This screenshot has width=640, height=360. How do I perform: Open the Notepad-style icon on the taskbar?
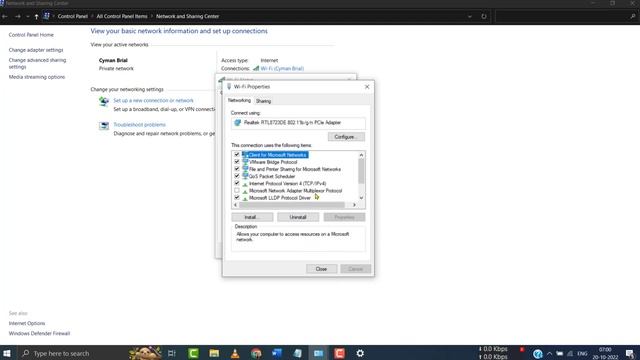click(298, 353)
